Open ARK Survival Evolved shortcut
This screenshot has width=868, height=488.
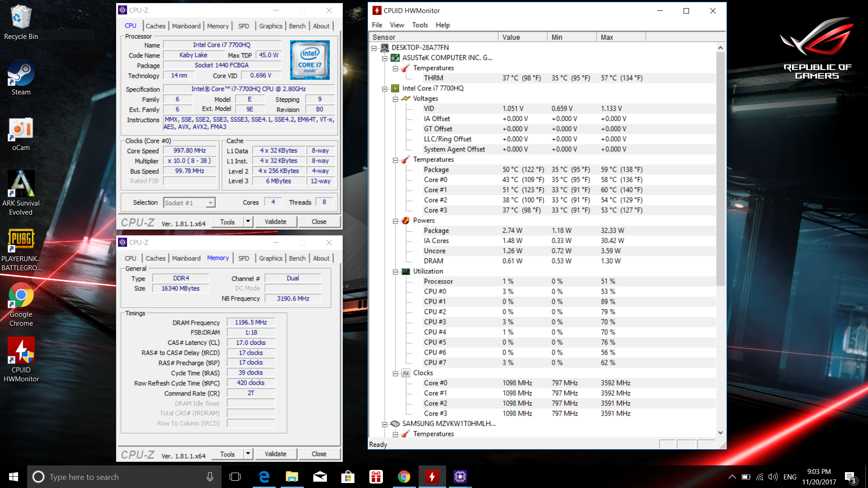(21, 193)
